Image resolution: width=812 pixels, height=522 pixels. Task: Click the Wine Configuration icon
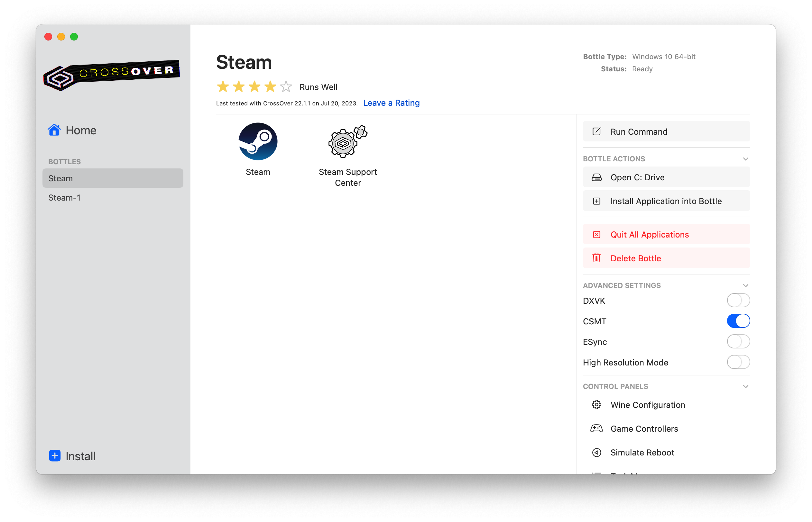(x=596, y=404)
